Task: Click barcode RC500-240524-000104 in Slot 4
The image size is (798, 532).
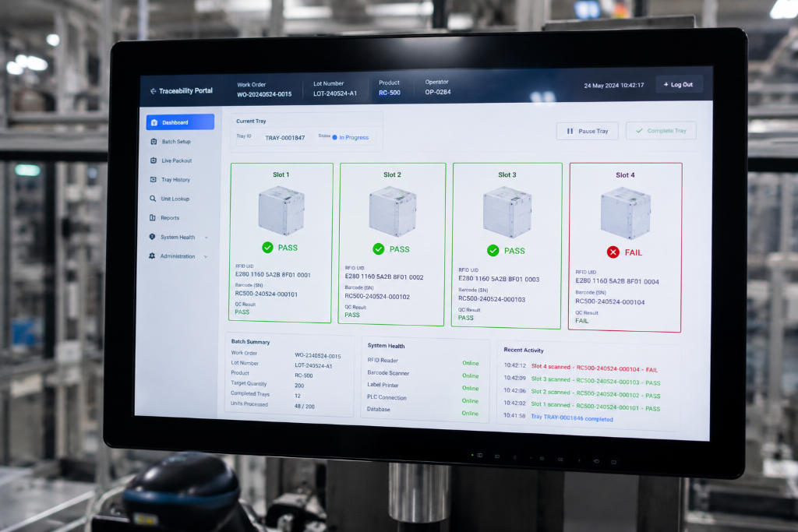Action: [609, 301]
